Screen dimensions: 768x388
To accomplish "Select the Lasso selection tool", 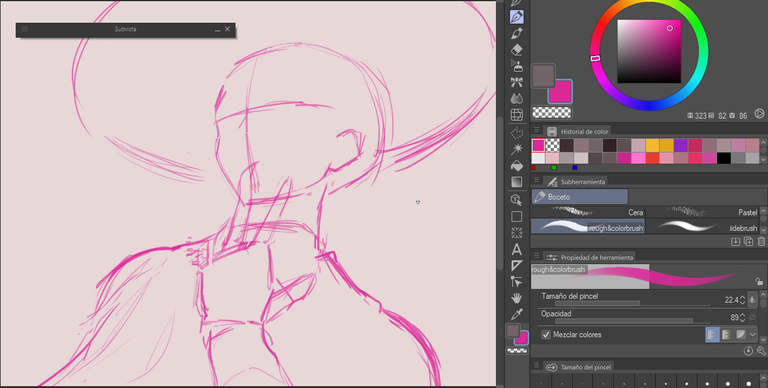I will [x=516, y=133].
